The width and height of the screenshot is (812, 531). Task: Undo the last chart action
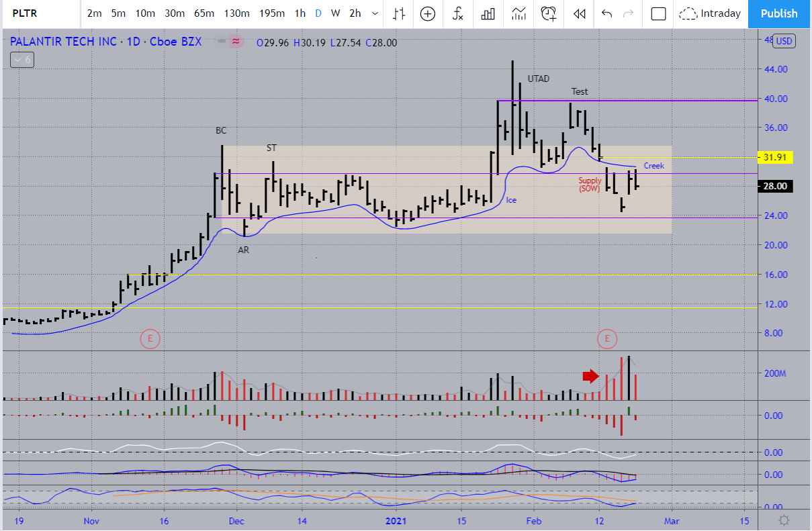coord(607,13)
